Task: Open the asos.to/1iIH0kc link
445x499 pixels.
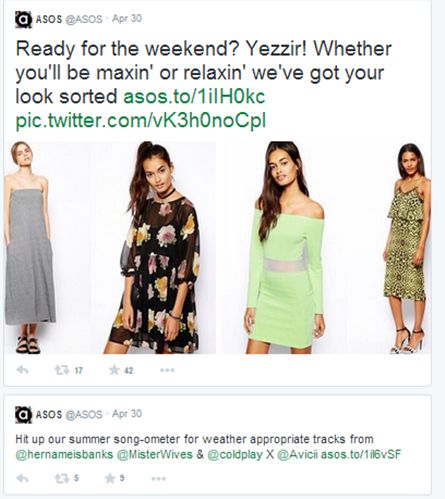Action: (194, 97)
